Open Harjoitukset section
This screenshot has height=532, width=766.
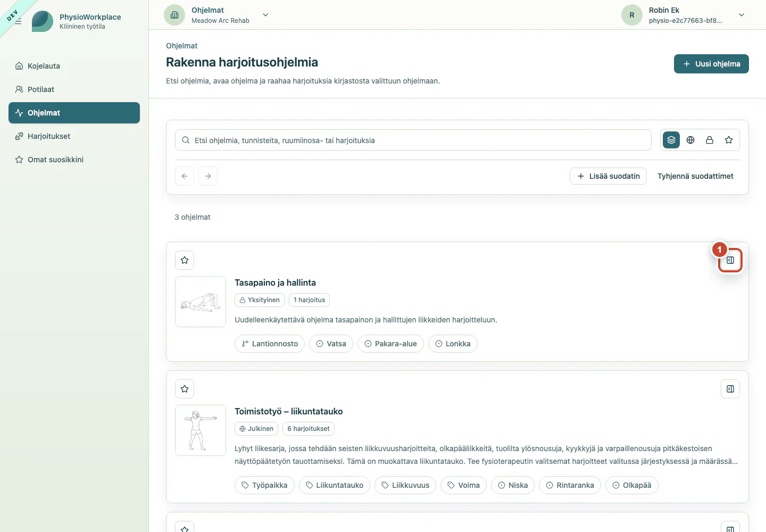tap(74, 136)
